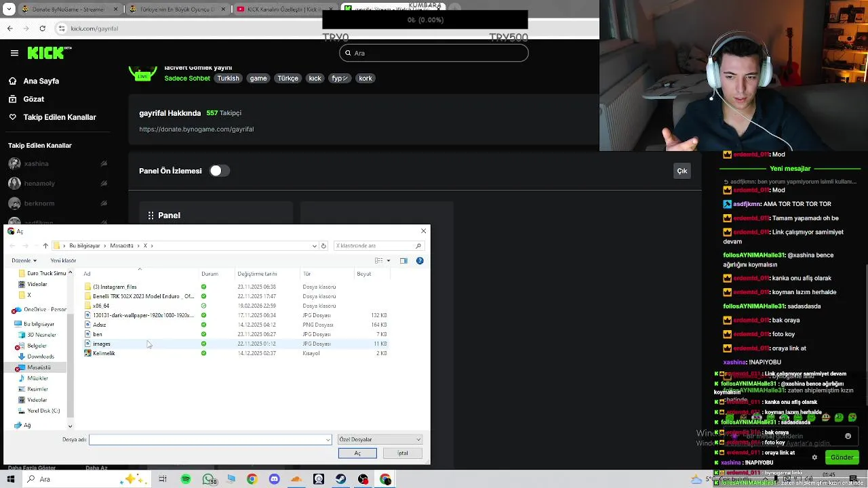Open WhatsApp from the taskbar

(x=208, y=479)
